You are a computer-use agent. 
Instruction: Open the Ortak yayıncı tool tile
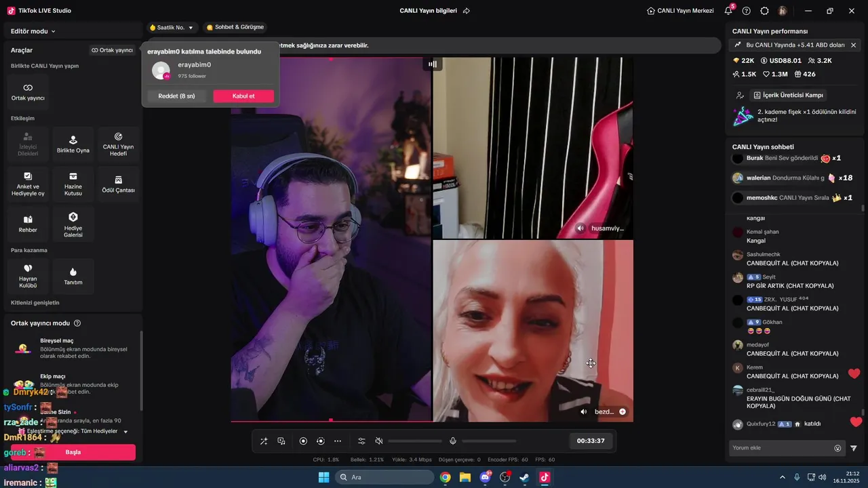28,92
